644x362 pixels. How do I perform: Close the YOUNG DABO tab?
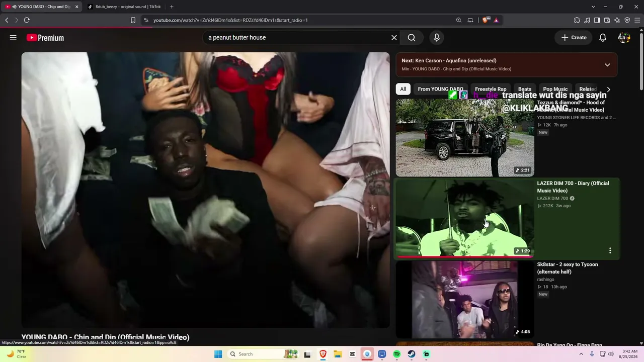(76, 7)
